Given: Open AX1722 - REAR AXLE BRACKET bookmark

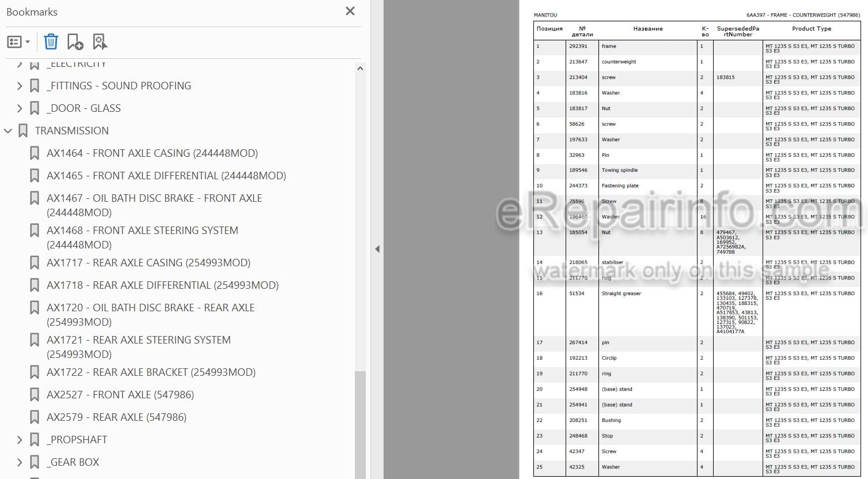Looking at the screenshot, I should click(151, 372).
